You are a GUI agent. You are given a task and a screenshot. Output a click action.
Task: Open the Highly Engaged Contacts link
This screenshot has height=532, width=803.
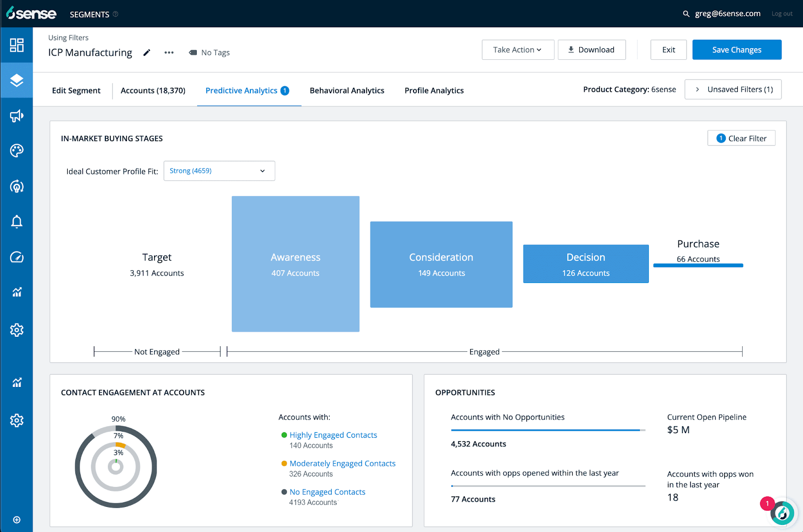(333, 435)
